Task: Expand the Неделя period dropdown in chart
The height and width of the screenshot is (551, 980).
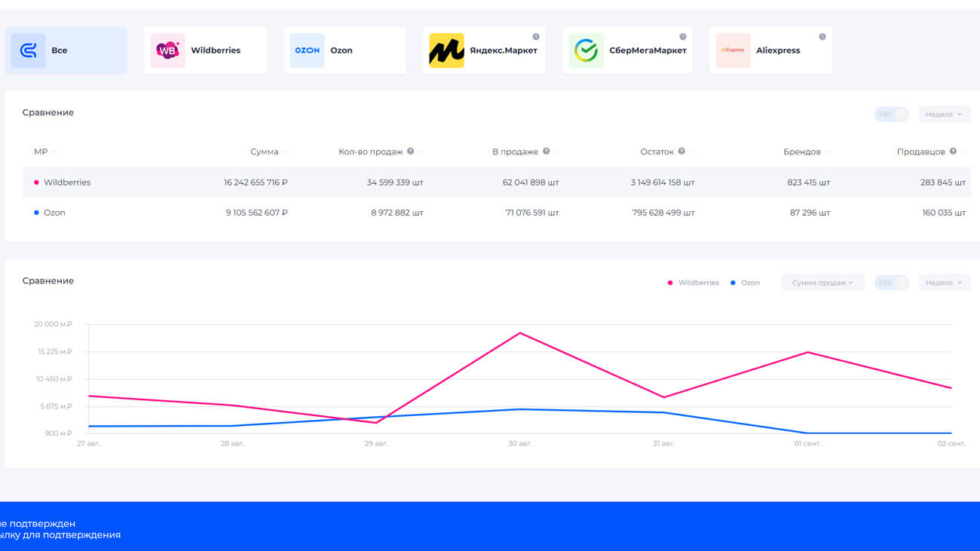Action: tap(944, 283)
